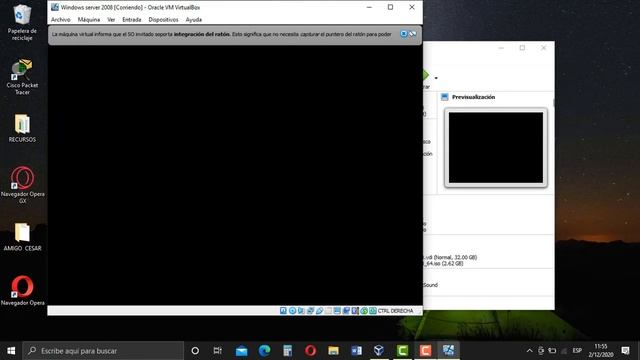This screenshot has height=360, width=640.
Task: Switch to VirtualBox Manager on the taskbar
Action: pyautogui.click(x=379, y=351)
